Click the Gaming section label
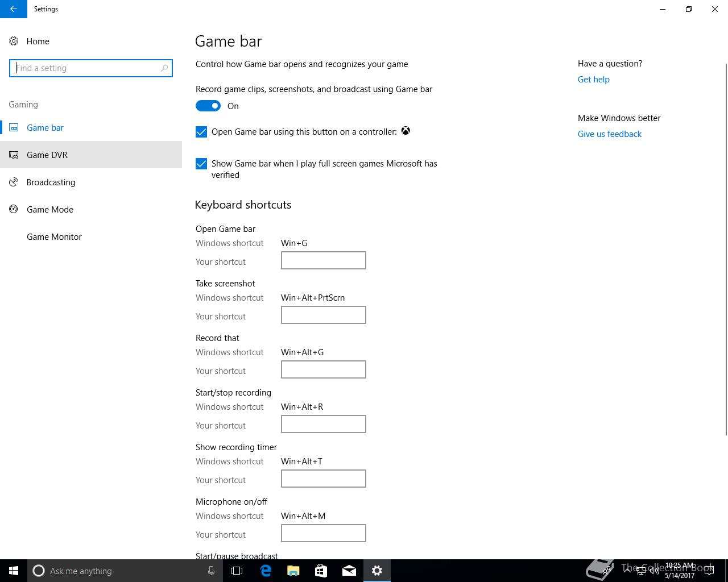 [23, 105]
